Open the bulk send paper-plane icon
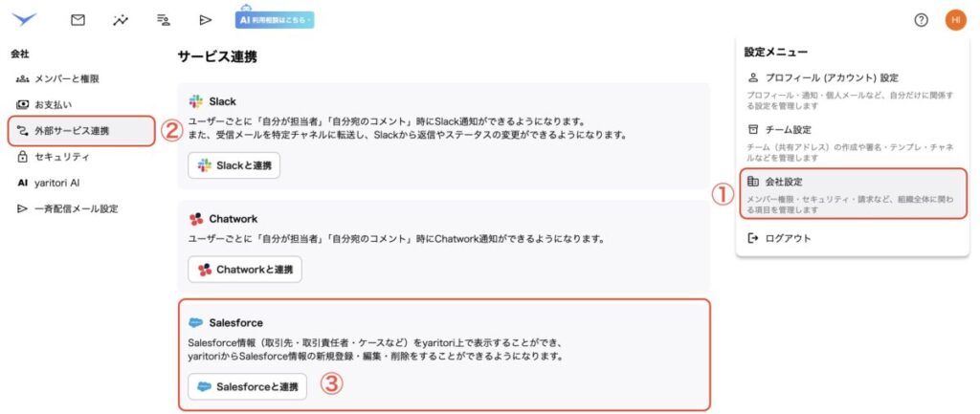 pyautogui.click(x=205, y=19)
